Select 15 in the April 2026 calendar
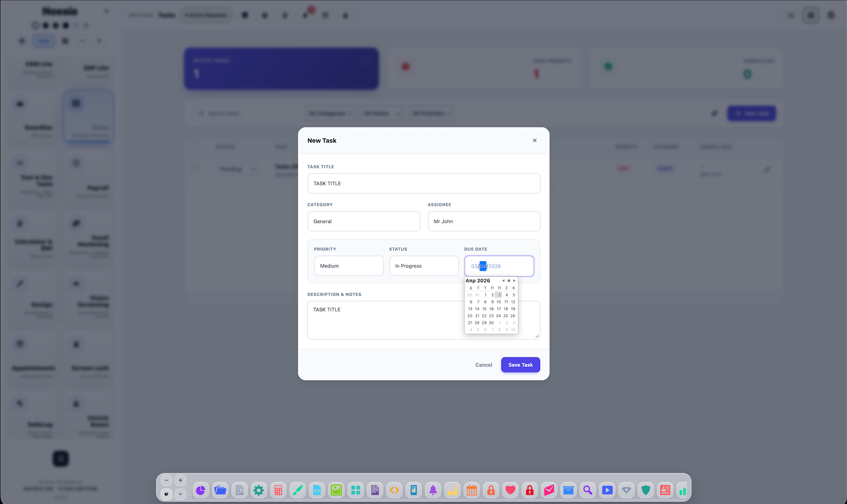The width and height of the screenshot is (847, 504). 484,309
